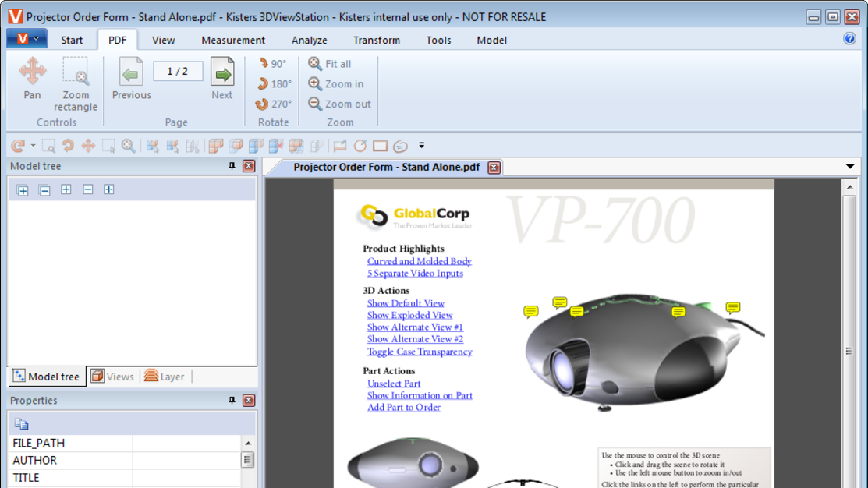Select the rotate icon in quick toolbar
Viewport: 868px width, 488px height.
pyautogui.click(x=68, y=146)
